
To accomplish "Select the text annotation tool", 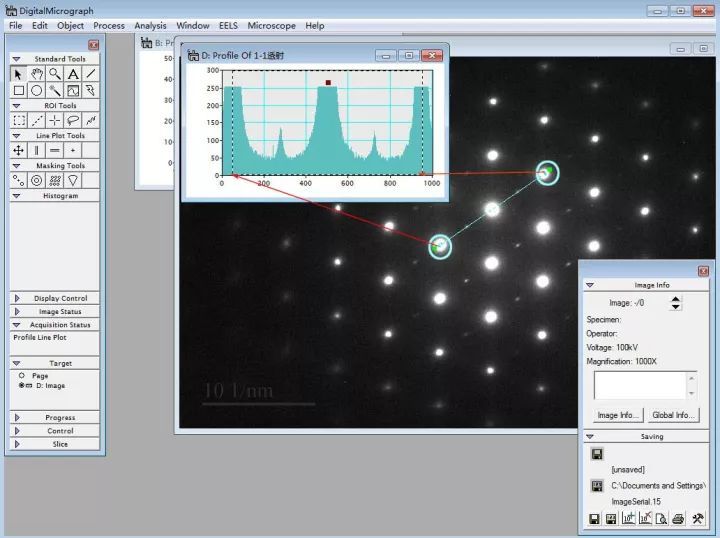I will pyautogui.click(x=73, y=74).
